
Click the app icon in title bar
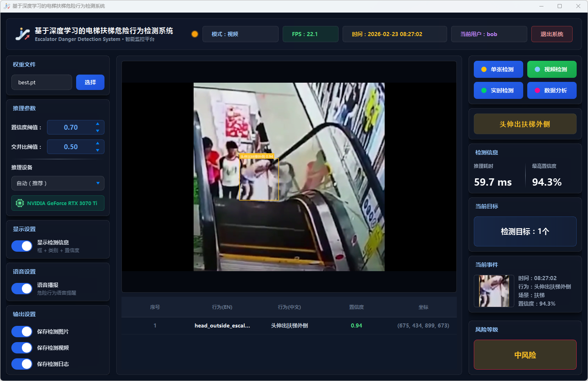(6, 6)
